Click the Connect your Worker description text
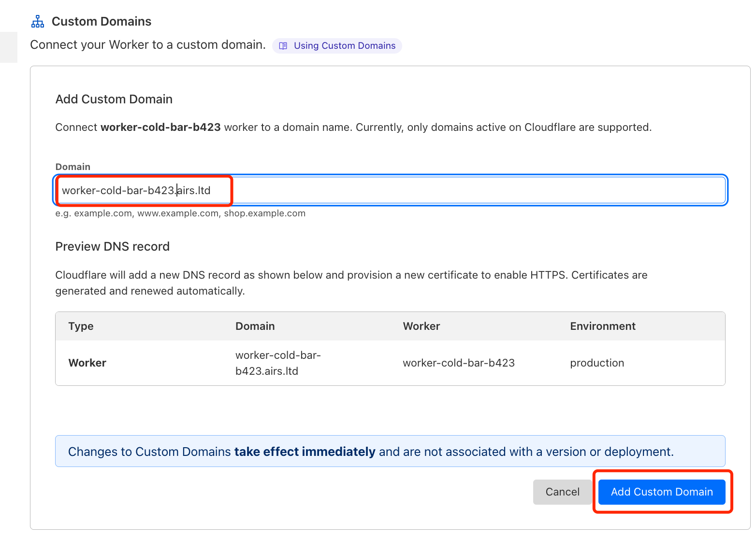The image size is (756, 538). [x=148, y=45]
